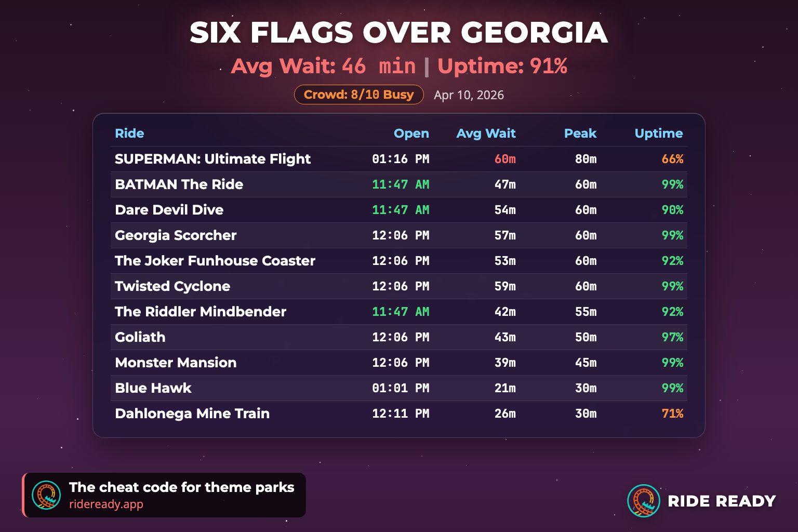This screenshot has width=798, height=532.
Task: Select the Dahlonega Mine Train ride name
Action: (x=192, y=414)
